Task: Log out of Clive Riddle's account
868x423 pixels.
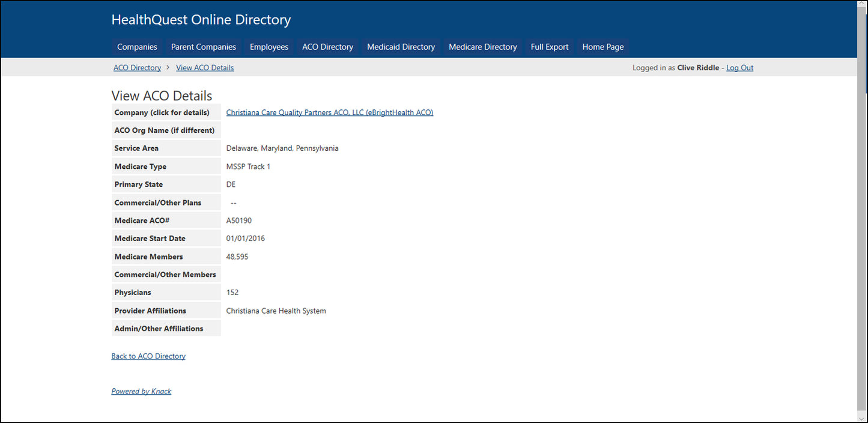Action: coord(739,68)
